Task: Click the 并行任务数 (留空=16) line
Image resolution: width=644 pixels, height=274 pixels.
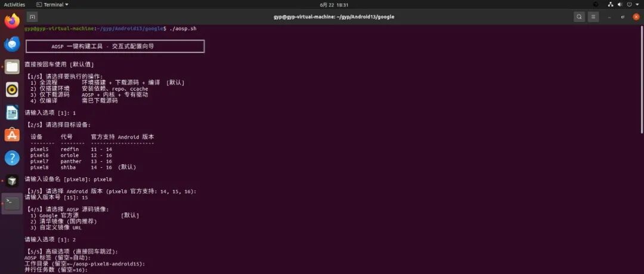Action: click(56, 270)
